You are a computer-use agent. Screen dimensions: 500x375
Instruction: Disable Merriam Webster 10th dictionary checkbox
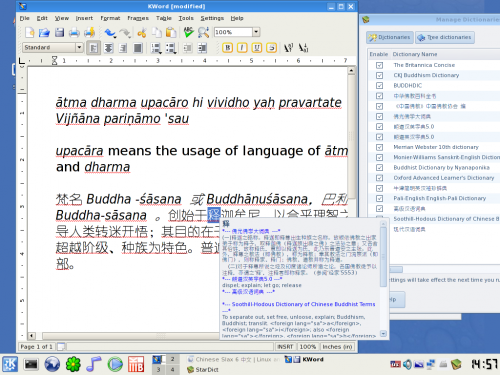pyautogui.click(x=379, y=147)
